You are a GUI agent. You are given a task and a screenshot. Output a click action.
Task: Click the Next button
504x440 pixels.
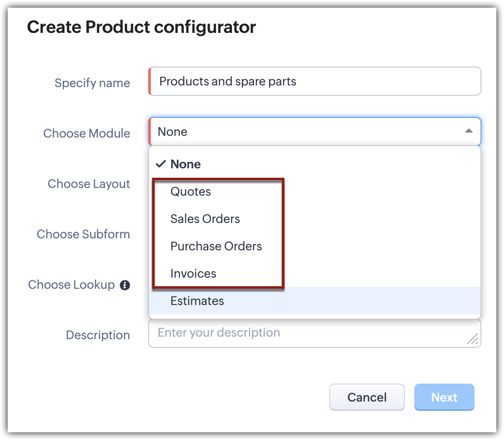pos(444,397)
